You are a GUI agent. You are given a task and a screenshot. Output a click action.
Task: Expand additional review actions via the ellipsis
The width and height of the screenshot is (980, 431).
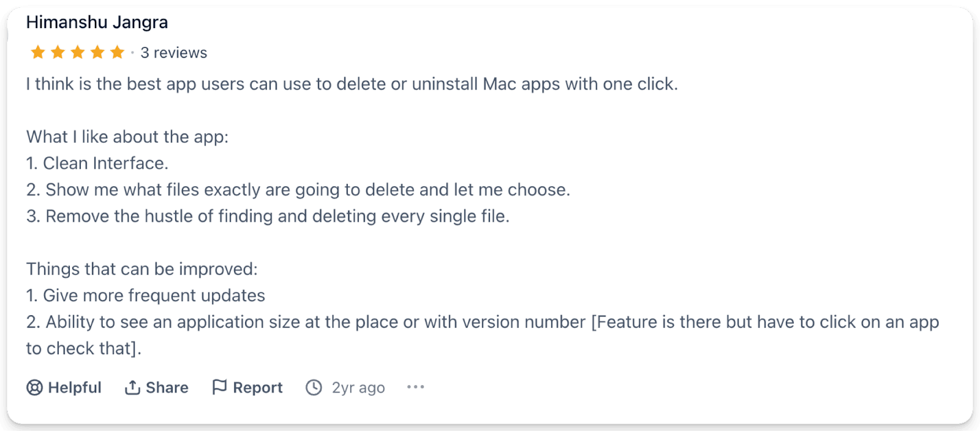coord(415,387)
